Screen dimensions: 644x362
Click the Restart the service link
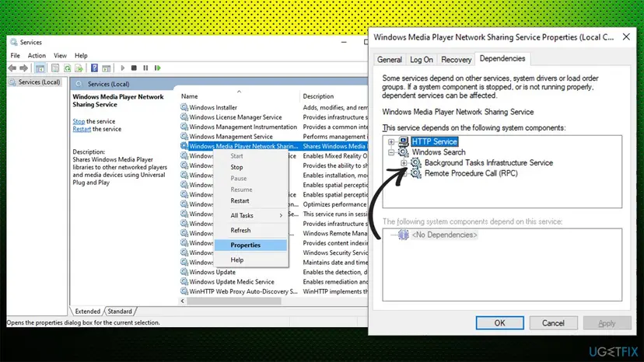(x=82, y=129)
